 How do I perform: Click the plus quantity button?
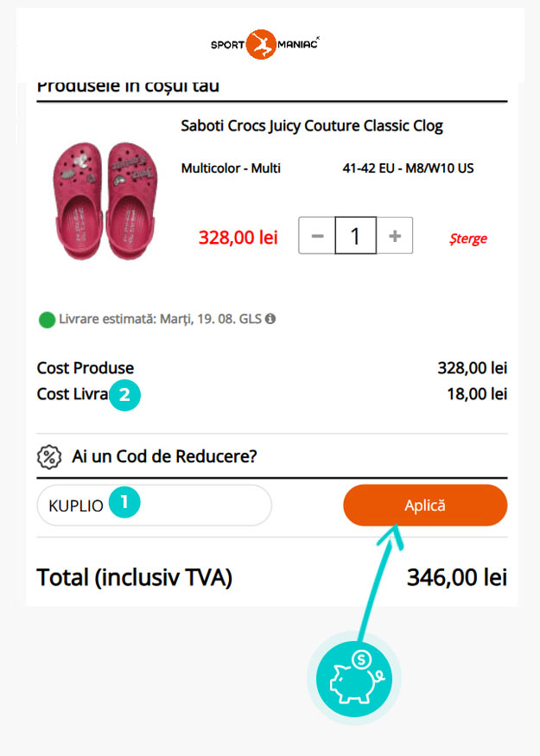(395, 236)
